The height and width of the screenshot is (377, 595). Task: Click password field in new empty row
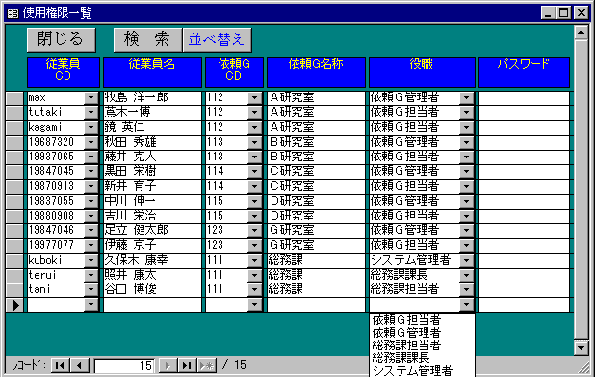[524, 305]
